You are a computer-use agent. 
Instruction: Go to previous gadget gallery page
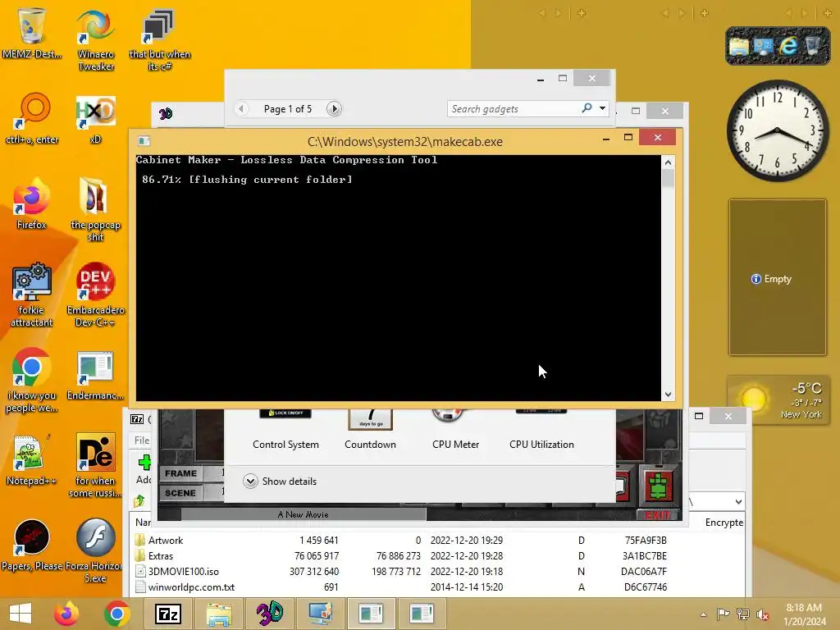pyautogui.click(x=242, y=109)
